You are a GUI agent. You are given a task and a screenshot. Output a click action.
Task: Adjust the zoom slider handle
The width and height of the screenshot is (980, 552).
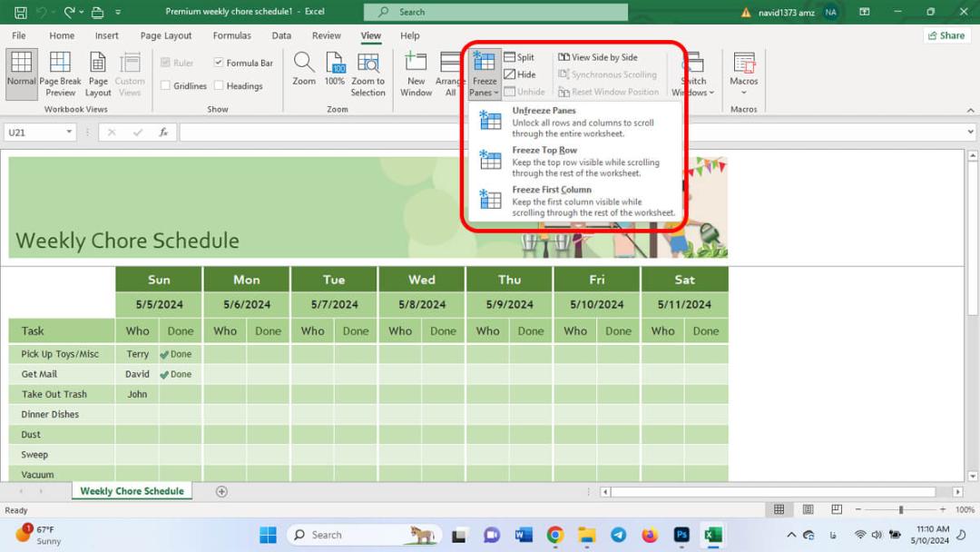pyautogui.click(x=901, y=510)
